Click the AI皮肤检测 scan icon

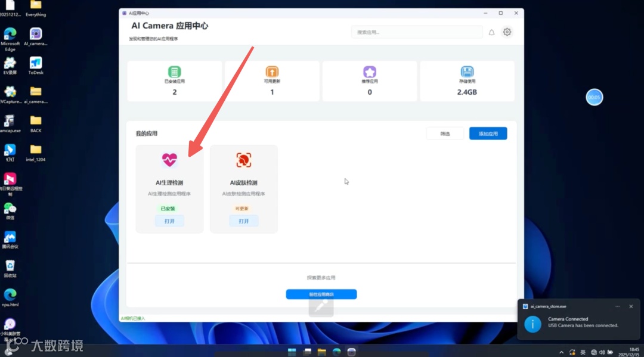(243, 160)
